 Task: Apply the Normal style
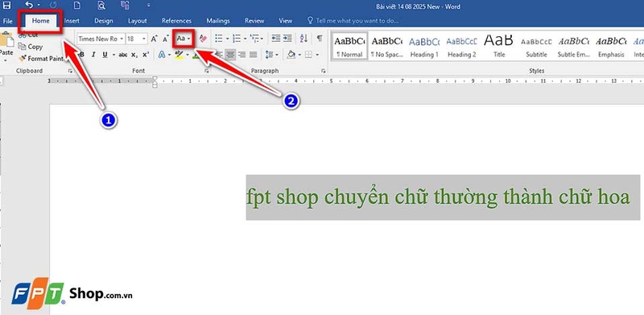(349, 47)
